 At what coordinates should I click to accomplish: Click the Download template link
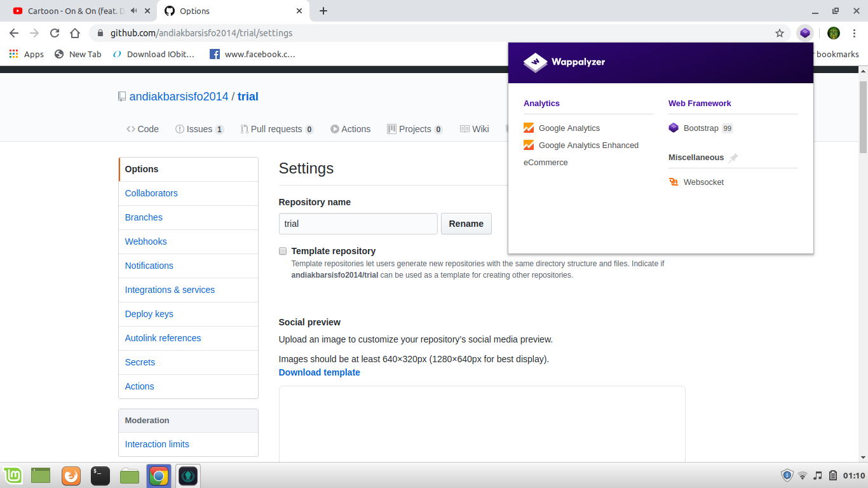(320, 372)
